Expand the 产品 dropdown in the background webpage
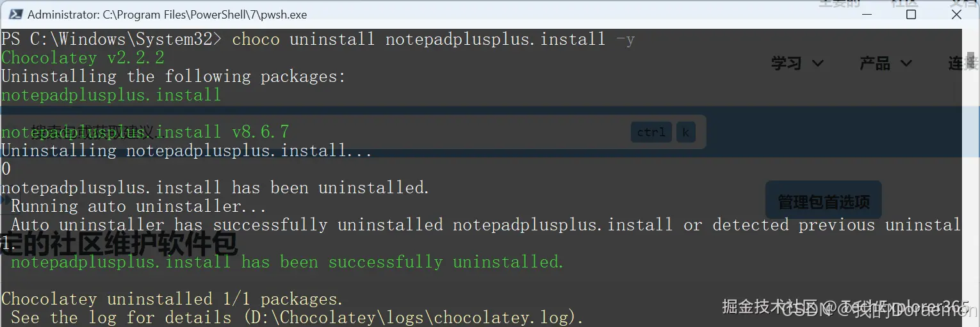980x327 pixels. click(886, 63)
